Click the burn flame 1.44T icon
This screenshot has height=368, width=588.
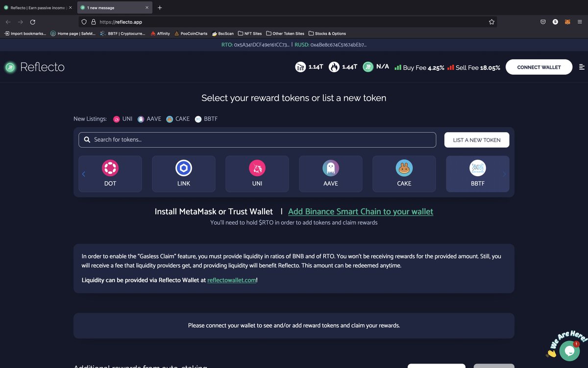[x=334, y=67]
